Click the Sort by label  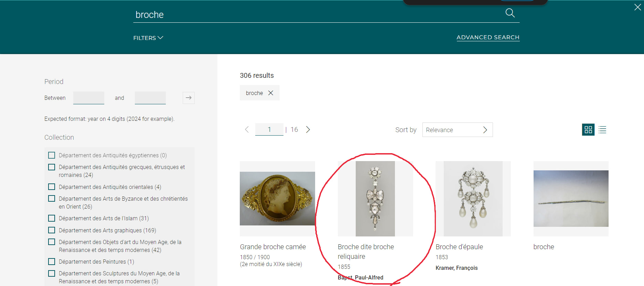(406, 130)
